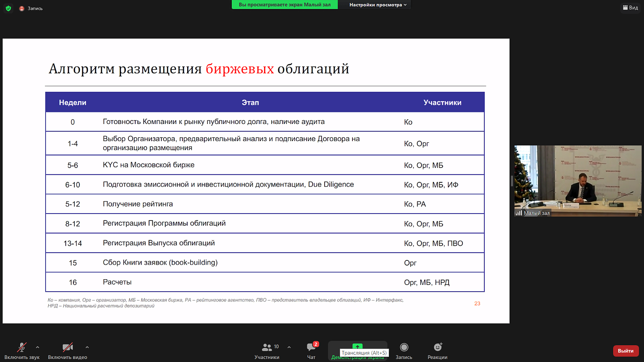
Task: Click the signal strength icon on video
Action: click(519, 213)
